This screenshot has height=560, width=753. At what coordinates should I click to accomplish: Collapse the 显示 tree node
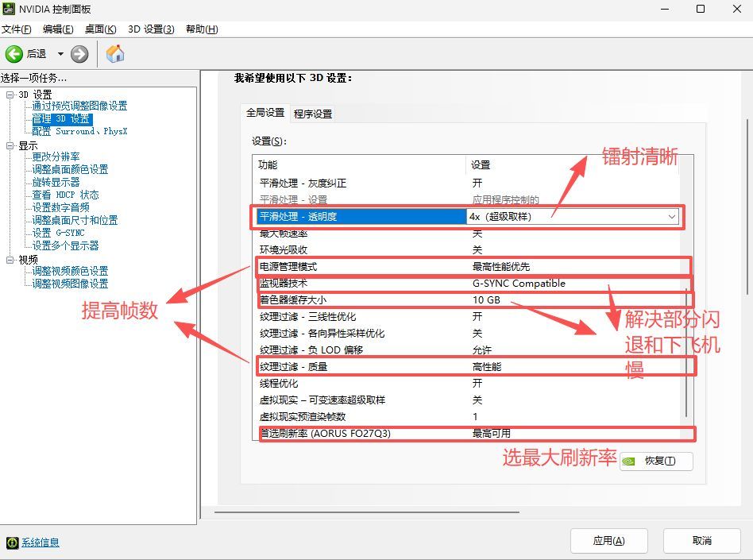pyautogui.click(x=10, y=145)
